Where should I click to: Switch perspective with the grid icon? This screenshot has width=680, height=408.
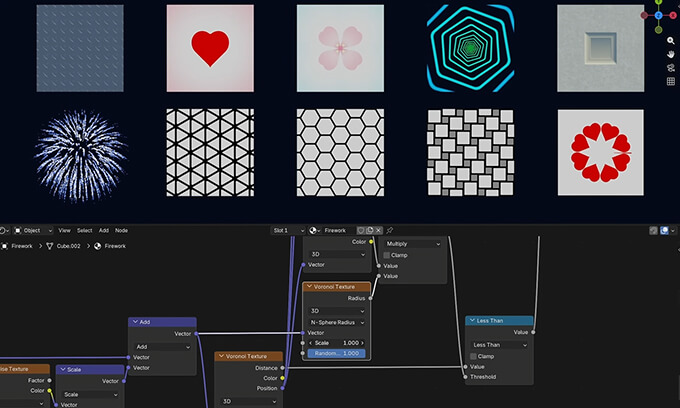coord(671,81)
